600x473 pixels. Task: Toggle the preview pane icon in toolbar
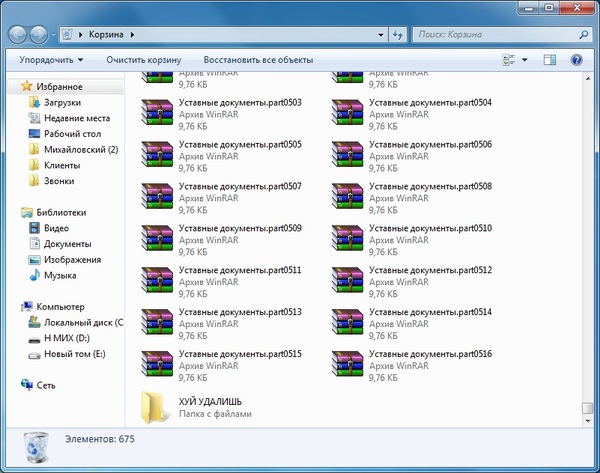click(550, 60)
